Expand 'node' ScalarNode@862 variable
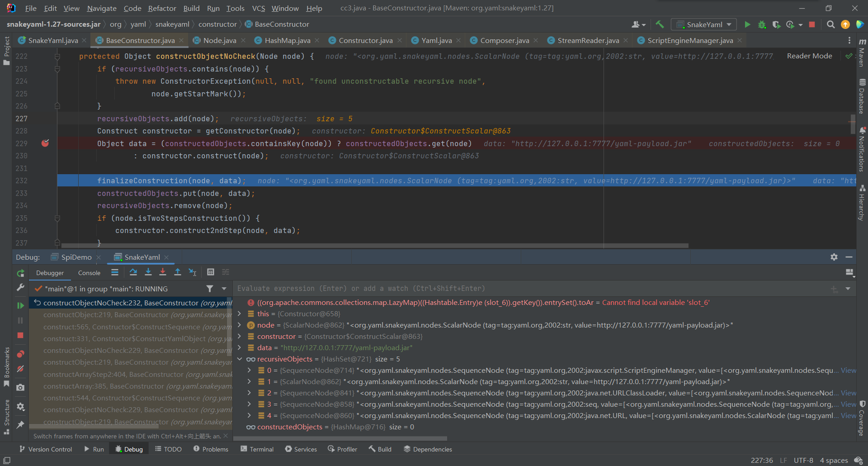Screen dimensions: 868x466 click(239, 325)
